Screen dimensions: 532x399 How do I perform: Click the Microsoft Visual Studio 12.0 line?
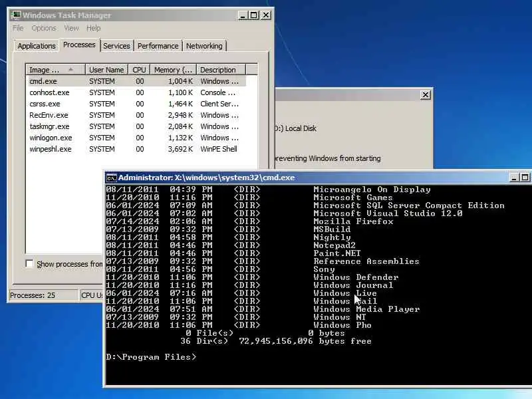[285, 213]
